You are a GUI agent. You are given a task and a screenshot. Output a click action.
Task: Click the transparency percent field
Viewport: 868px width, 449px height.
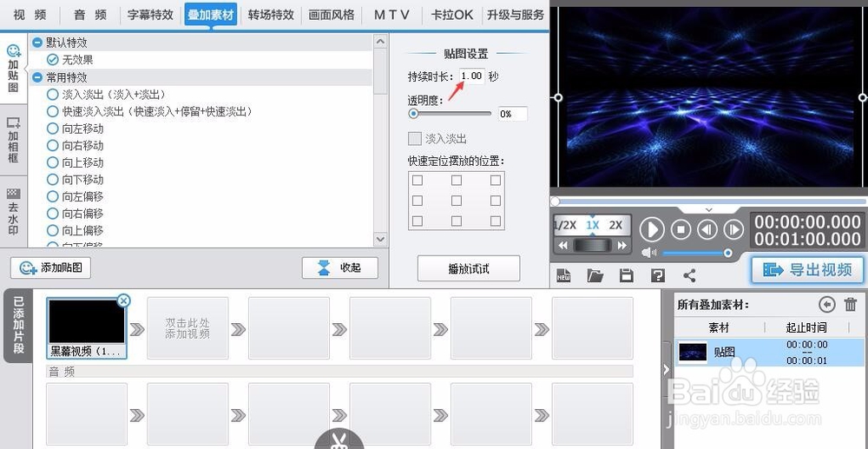pos(513,114)
